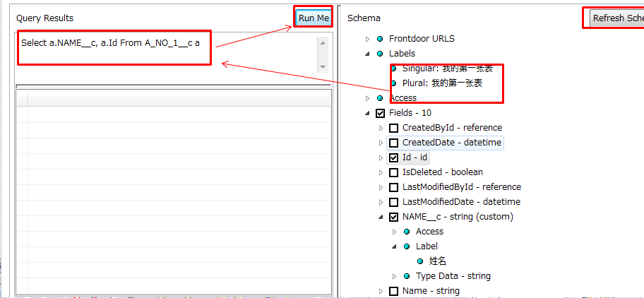The width and height of the screenshot is (644, 298).
Task: Click into the SOQL query text box
Action: click(167, 54)
